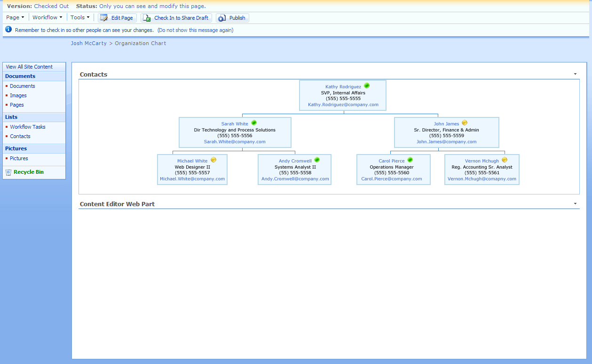The width and height of the screenshot is (592, 364).
Task: Open the Pages library
Action: [x=17, y=105]
